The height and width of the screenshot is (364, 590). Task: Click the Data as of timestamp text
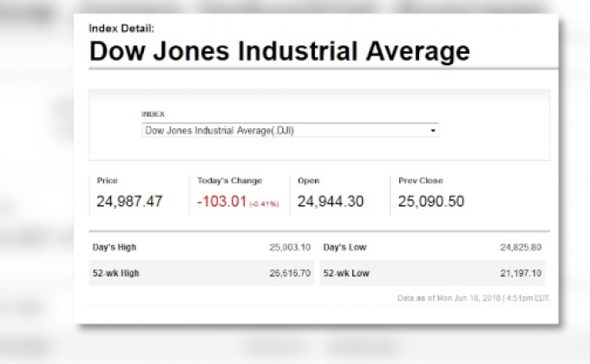(473, 298)
